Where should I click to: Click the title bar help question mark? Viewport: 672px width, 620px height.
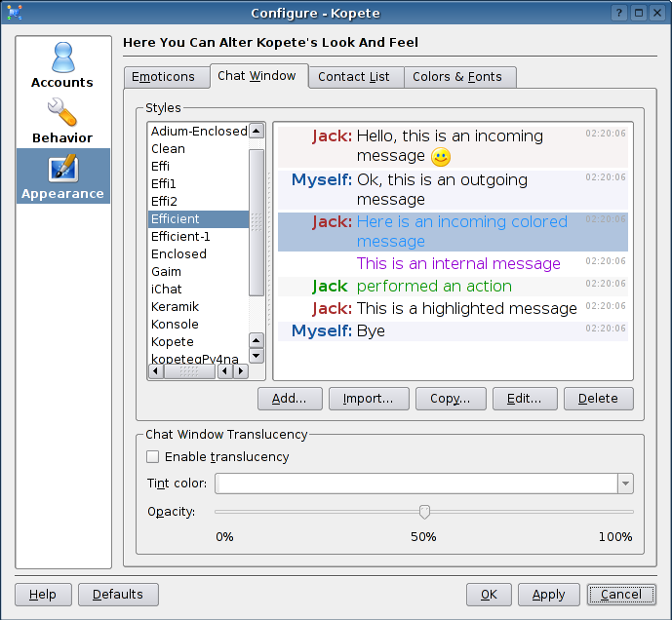pyautogui.click(x=619, y=13)
